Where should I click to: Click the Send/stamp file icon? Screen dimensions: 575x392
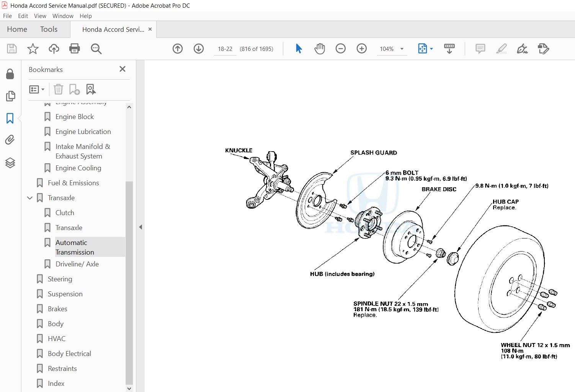[544, 49]
